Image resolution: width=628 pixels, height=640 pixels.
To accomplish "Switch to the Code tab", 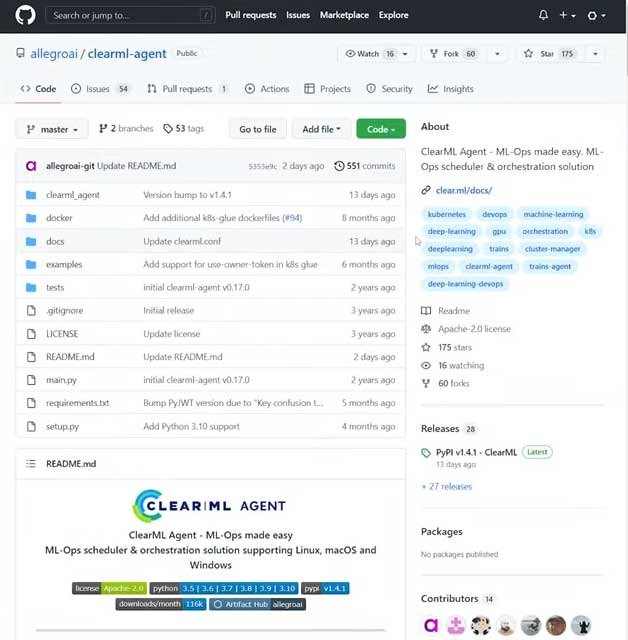I will (x=38, y=89).
